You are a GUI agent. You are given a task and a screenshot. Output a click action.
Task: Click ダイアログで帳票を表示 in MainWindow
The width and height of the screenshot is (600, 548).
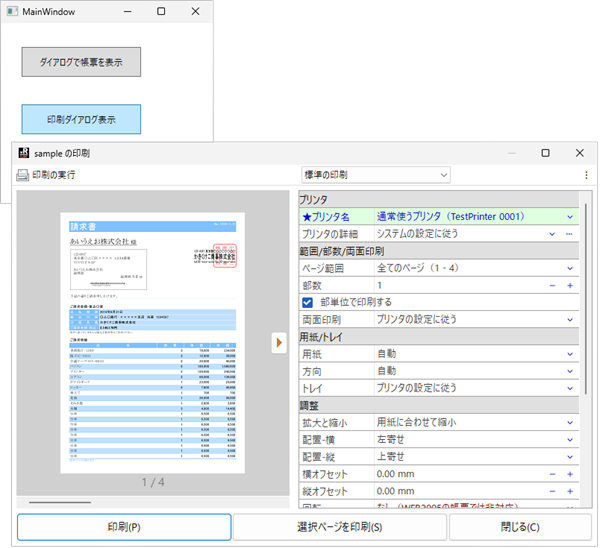click(x=81, y=62)
